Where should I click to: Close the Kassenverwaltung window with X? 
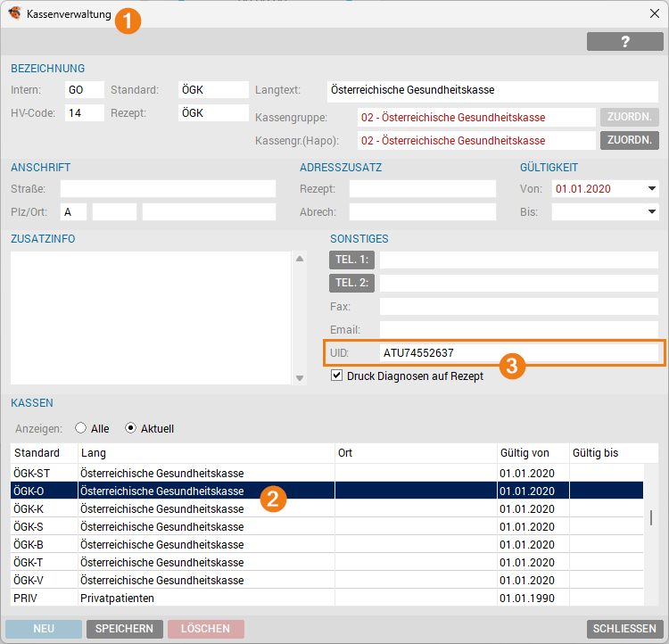[653, 14]
